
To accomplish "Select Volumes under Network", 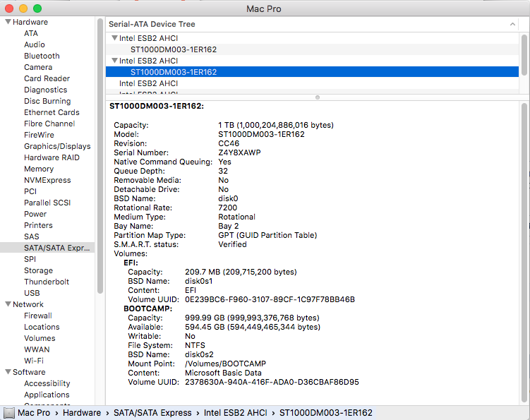I will click(40, 338).
